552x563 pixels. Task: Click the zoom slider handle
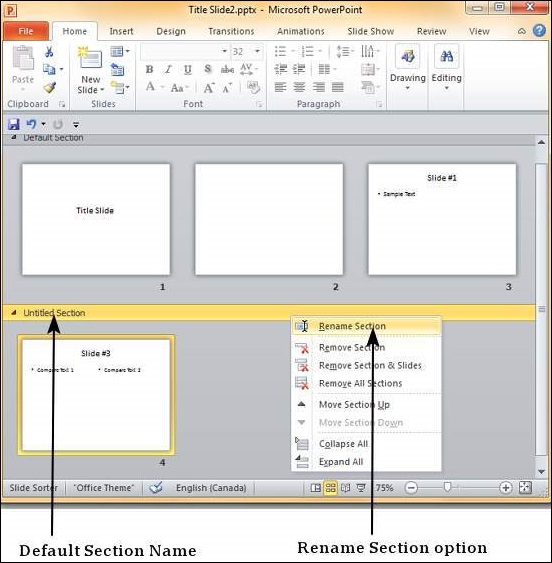pos(447,487)
